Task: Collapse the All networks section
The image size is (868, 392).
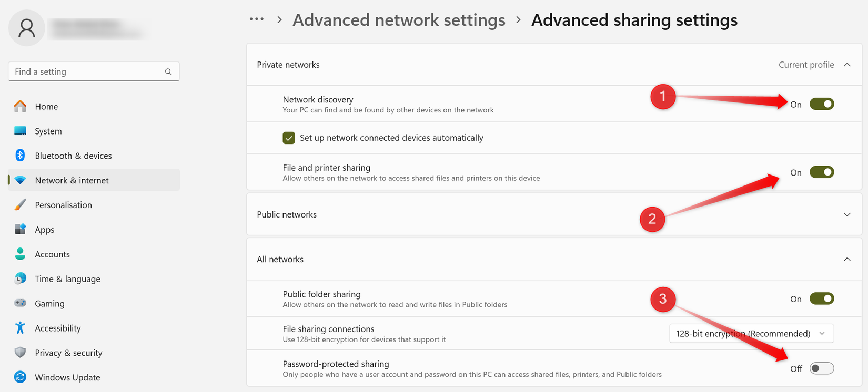Action: [x=847, y=259]
